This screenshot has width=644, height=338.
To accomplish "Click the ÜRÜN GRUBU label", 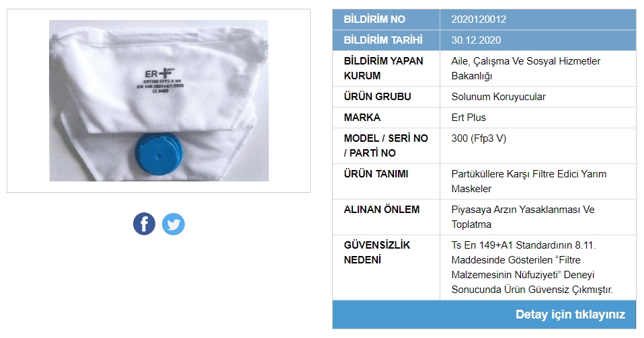I will point(377,97).
